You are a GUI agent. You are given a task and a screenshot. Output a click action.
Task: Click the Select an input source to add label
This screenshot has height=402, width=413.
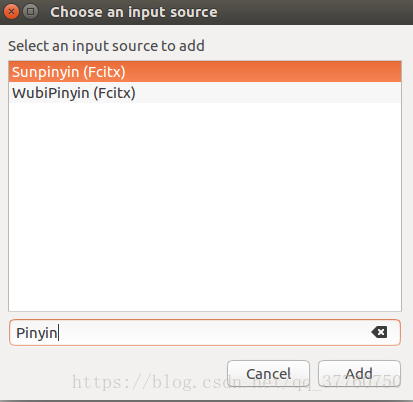coord(106,46)
